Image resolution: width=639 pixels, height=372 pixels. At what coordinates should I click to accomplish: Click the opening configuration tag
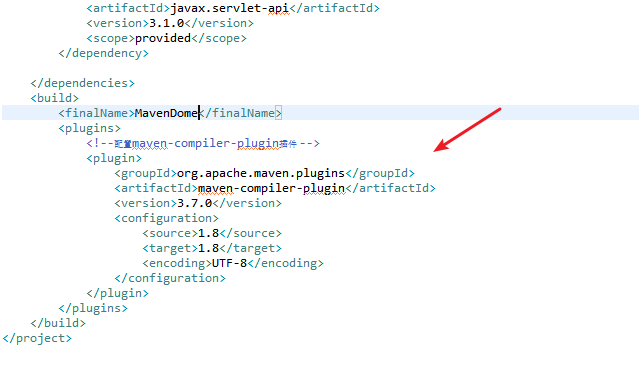pyautogui.click(x=167, y=218)
